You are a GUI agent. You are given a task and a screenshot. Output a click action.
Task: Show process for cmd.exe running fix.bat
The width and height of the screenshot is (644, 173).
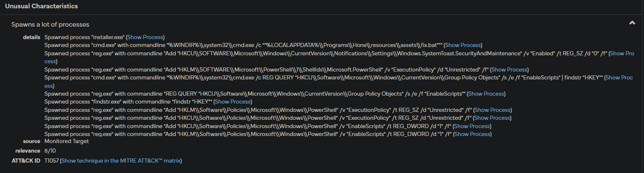pyautogui.click(x=463, y=45)
